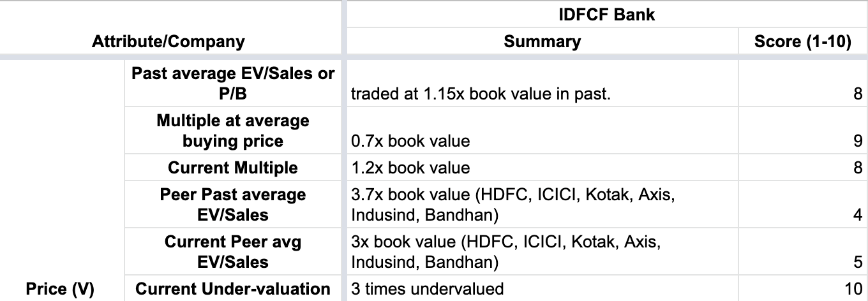The image size is (868, 301).
Task: Select the IDFCF Bank header cell
Action: (606, 15)
